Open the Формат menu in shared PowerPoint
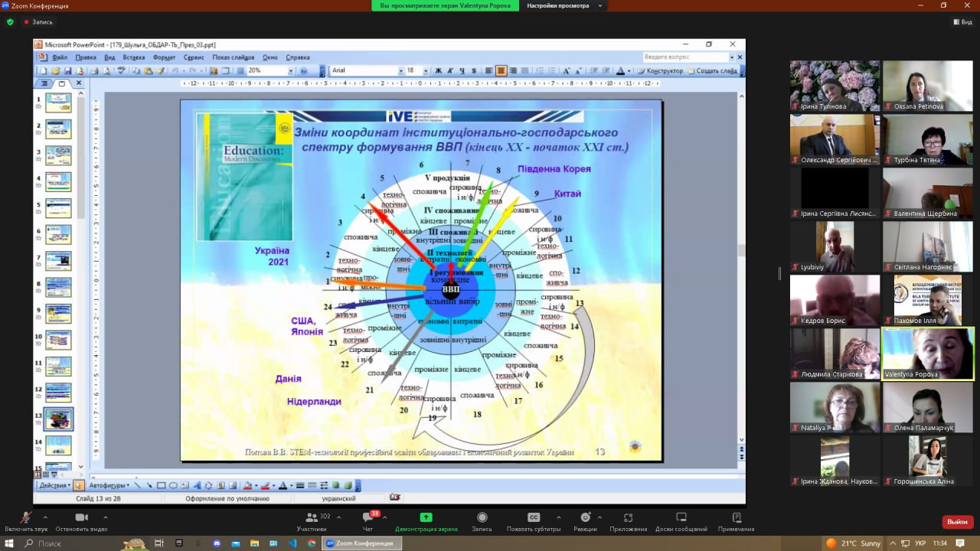 (x=164, y=57)
